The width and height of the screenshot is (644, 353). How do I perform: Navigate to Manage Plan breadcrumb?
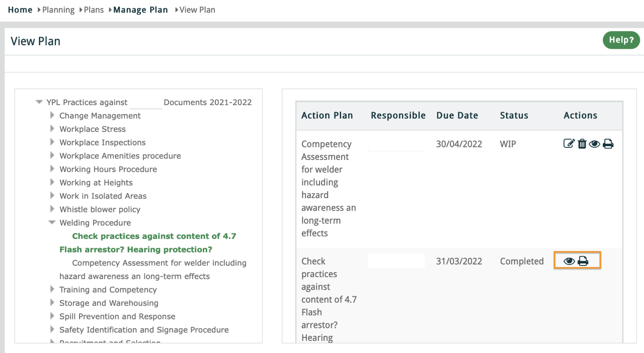click(140, 10)
